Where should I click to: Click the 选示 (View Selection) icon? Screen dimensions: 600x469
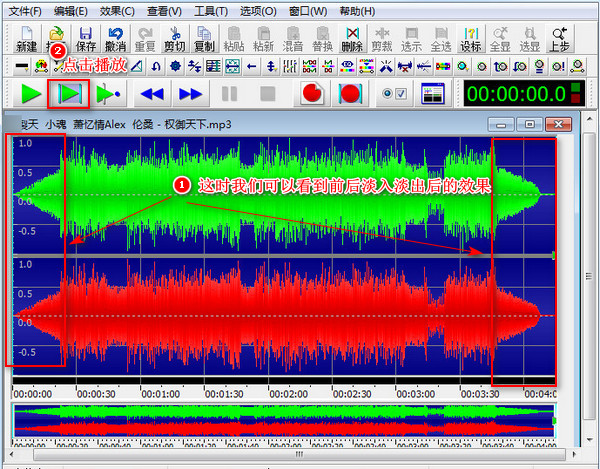tap(411, 39)
